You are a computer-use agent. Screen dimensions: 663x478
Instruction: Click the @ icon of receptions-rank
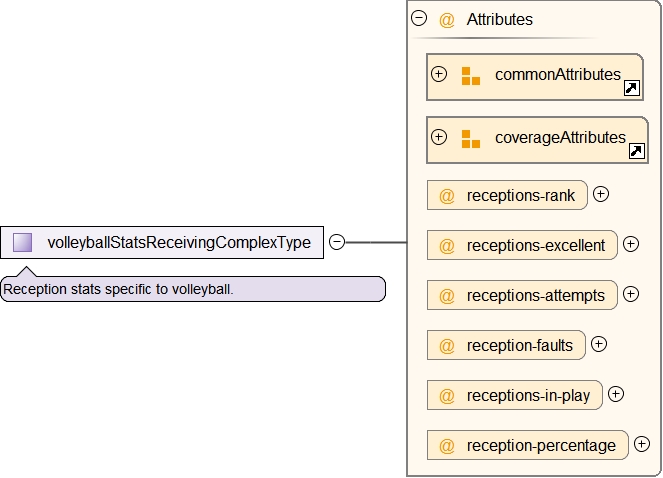click(x=447, y=195)
